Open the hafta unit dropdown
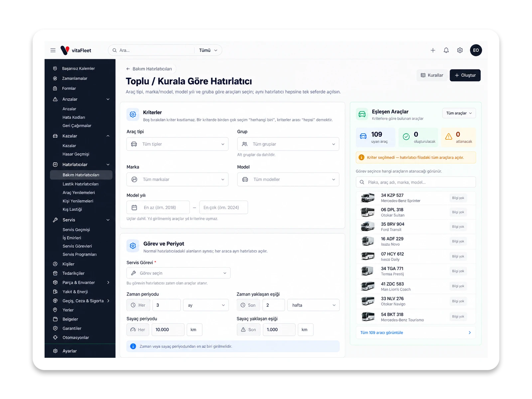 pyautogui.click(x=313, y=305)
